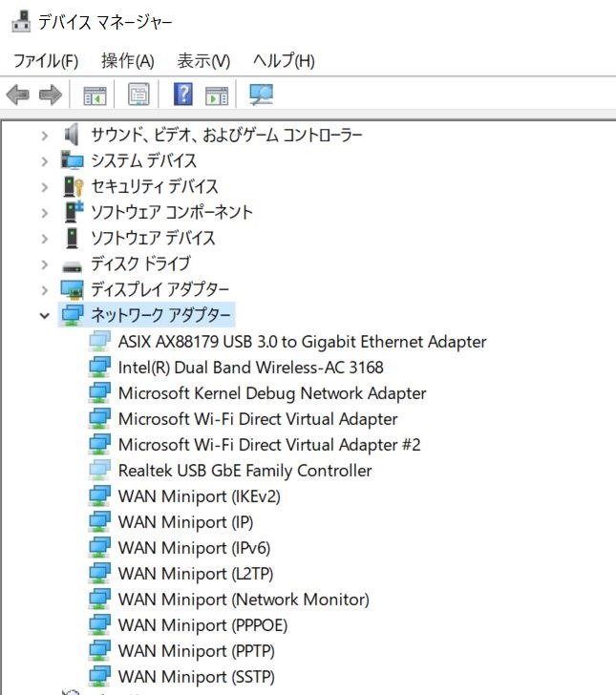Select the highlighted ネットワーク アダプター label

coord(161,315)
